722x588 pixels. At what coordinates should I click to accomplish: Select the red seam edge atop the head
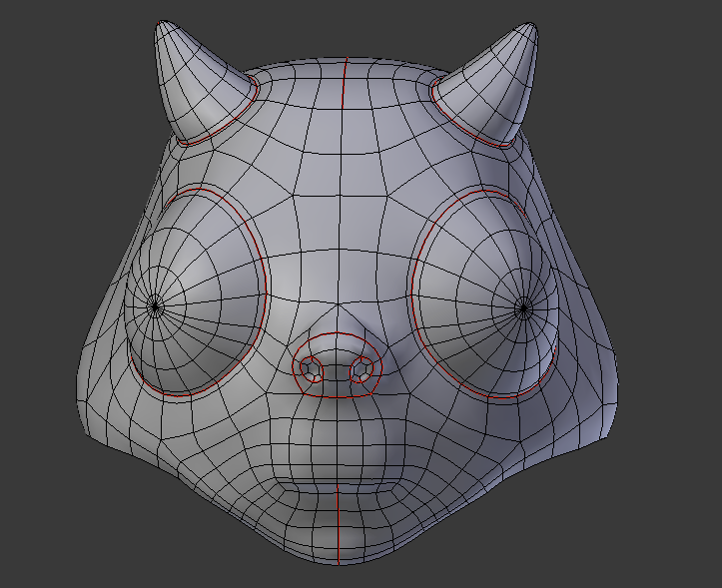[x=345, y=83]
